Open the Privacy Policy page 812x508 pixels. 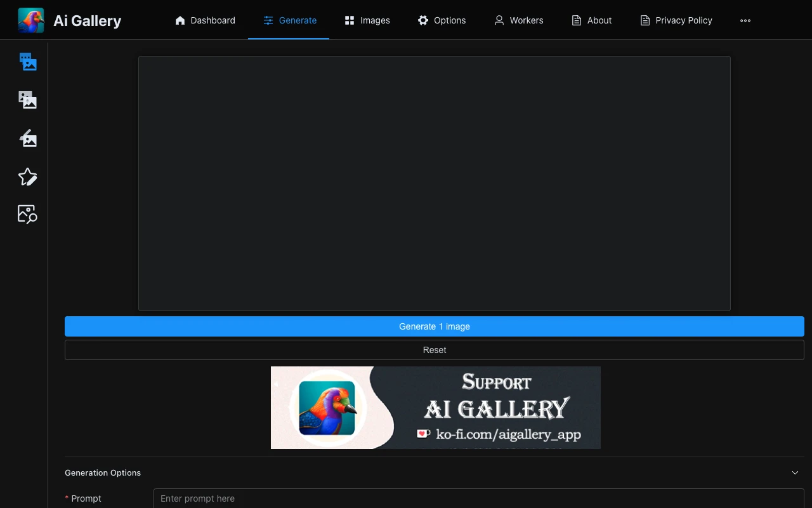pos(676,20)
